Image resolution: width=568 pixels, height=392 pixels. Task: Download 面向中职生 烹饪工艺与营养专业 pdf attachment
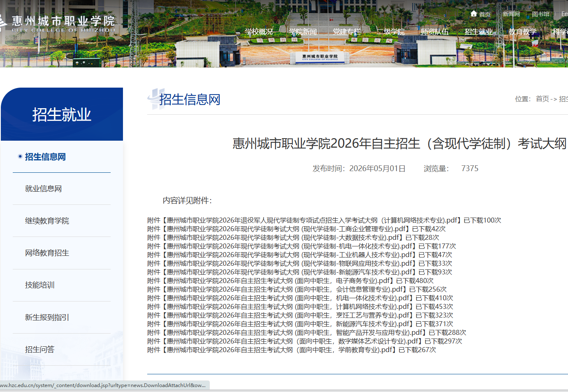[289, 315]
